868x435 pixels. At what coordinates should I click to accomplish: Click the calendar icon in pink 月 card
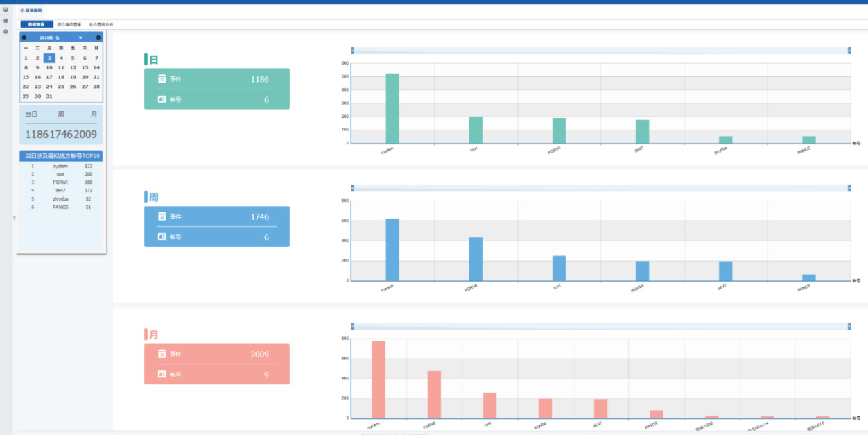click(x=162, y=354)
